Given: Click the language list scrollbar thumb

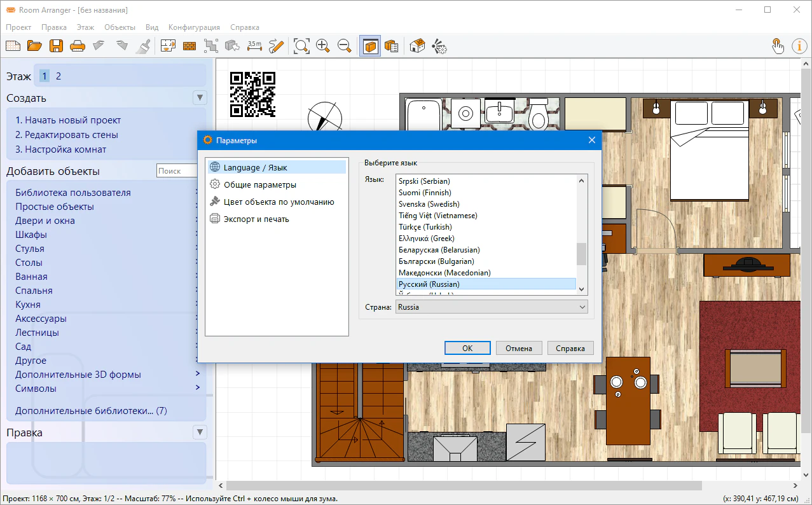Looking at the screenshot, I should pos(581,253).
